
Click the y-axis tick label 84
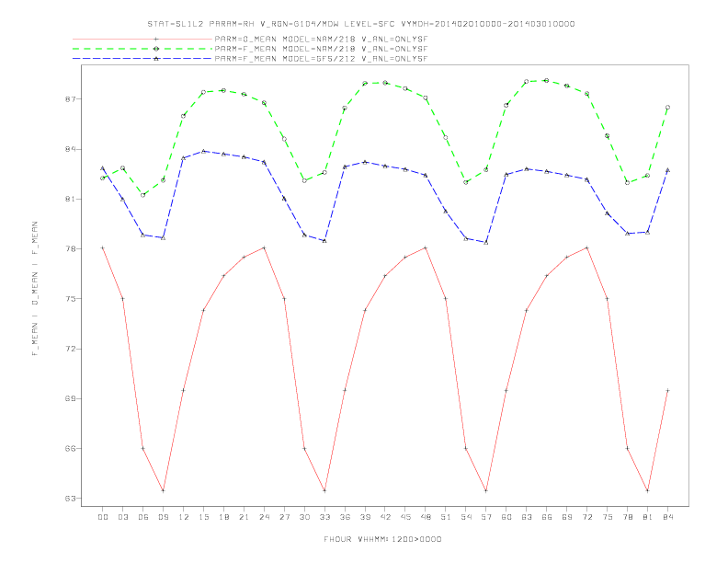click(69, 149)
